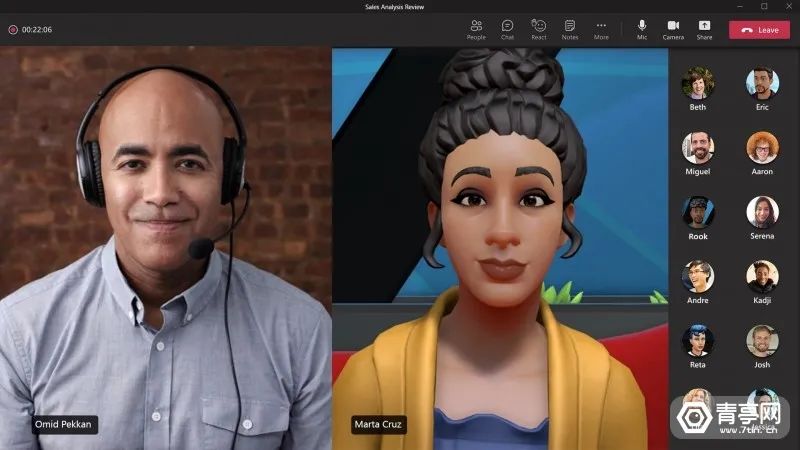Click Aaron's profile picture
This screenshot has height=450, width=800.
(x=762, y=147)
